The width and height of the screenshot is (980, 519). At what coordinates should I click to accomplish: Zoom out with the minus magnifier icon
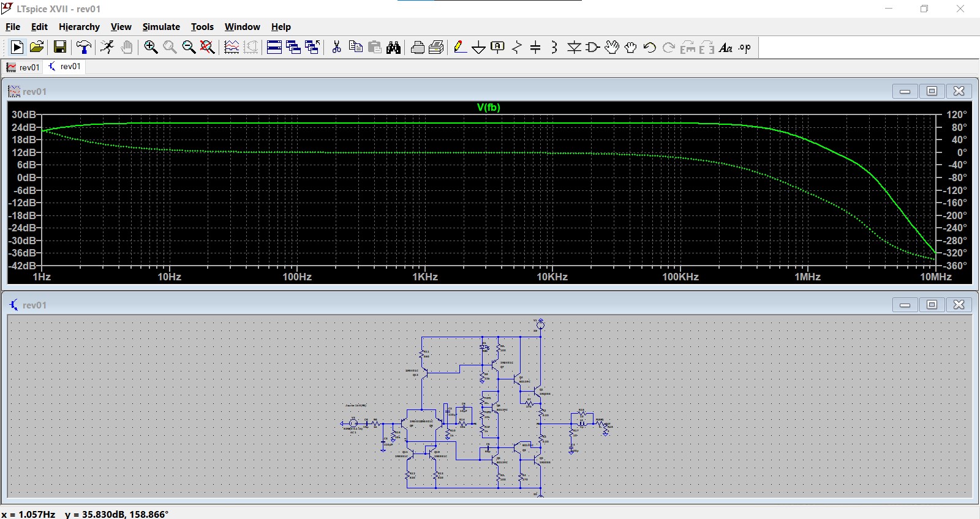pyautogui.click(x=189, y=47)
